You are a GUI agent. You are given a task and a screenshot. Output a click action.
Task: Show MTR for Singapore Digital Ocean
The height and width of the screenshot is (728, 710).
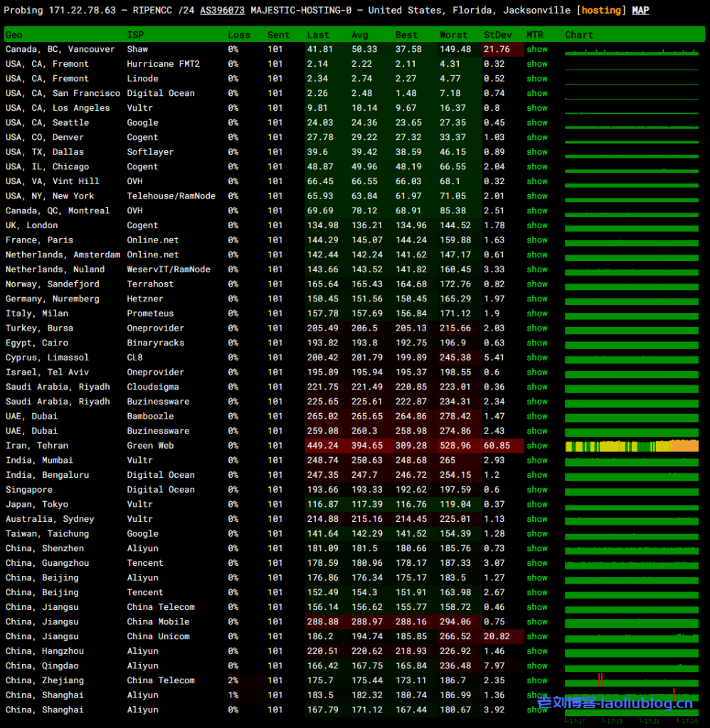pos(537,489)
